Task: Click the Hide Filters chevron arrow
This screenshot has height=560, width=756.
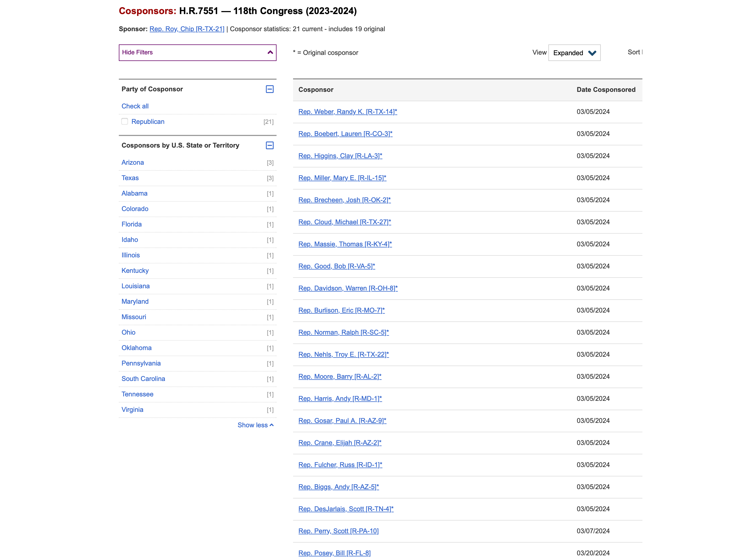Action: click(x=270, y=52)
